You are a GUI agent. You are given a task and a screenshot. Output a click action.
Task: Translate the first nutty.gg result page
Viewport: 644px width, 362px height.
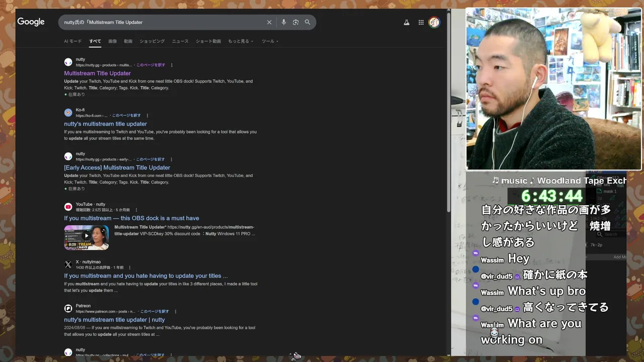150,65
